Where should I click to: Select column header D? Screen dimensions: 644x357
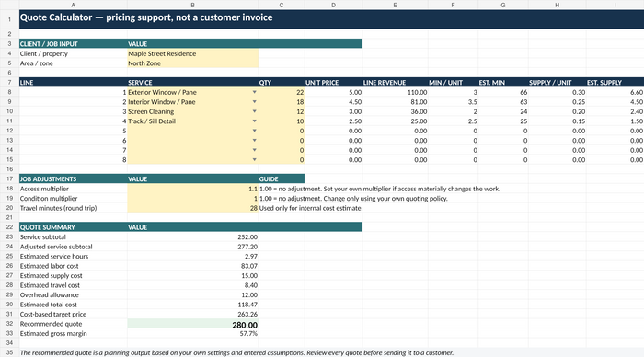333,5
